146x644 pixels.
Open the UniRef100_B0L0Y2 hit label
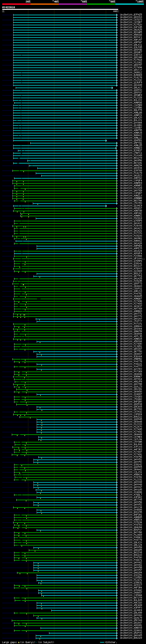[131, 100]
